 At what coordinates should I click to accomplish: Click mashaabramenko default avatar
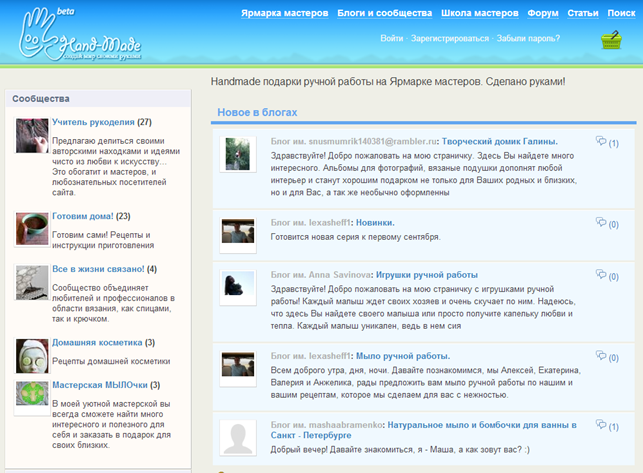(x=238, y=437)
